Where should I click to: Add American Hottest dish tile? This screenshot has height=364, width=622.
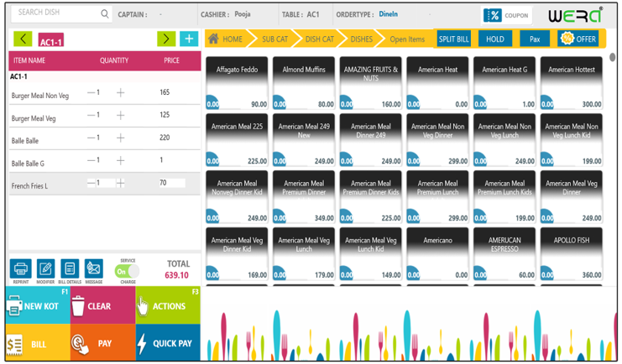point(572,83)
